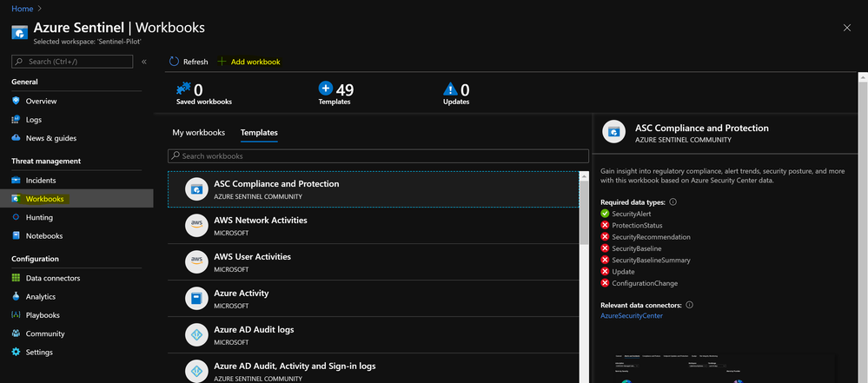This screenshot has width=868, height=383.
Task: Switch to the My workbooks tab
Action: [x=199, y=133]
